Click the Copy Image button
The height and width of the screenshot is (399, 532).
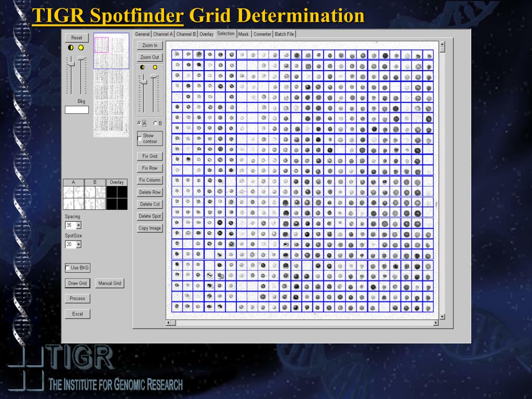(150, 228)
